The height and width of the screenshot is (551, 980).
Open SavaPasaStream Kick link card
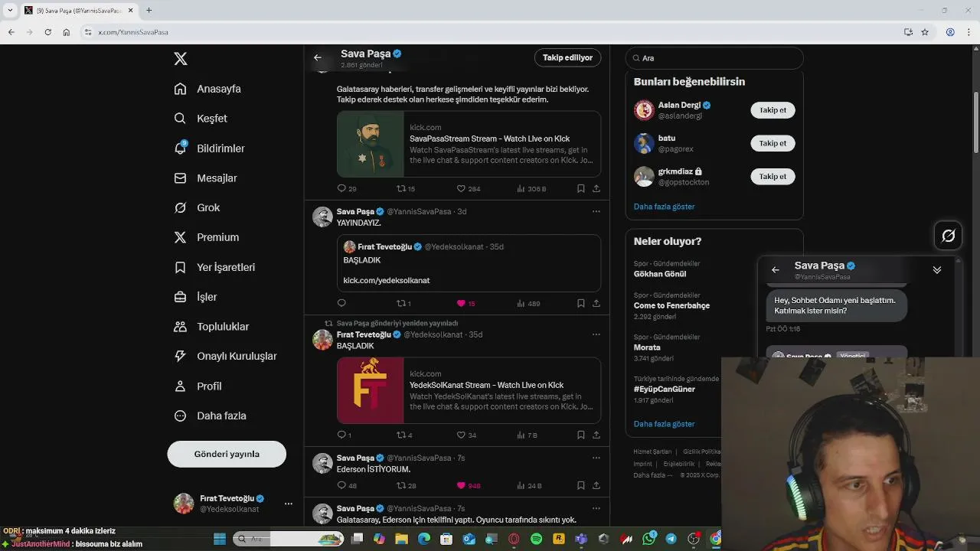pos(469,144)
